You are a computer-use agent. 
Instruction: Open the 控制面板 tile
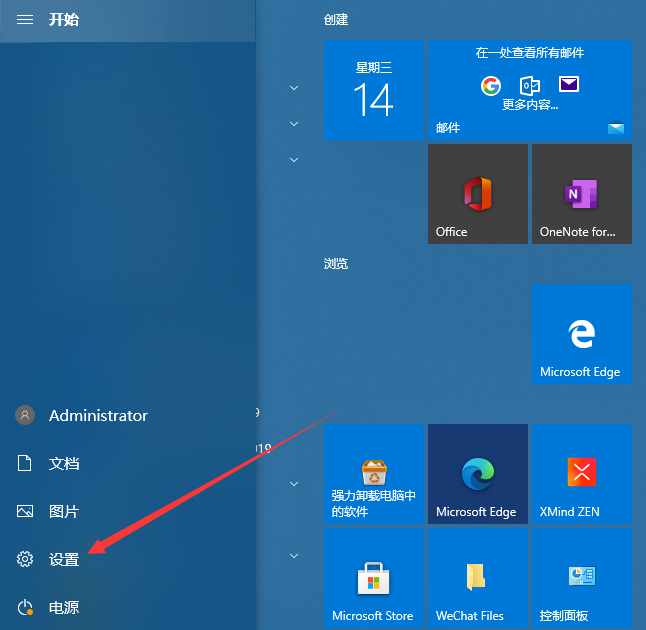[581, 577]
